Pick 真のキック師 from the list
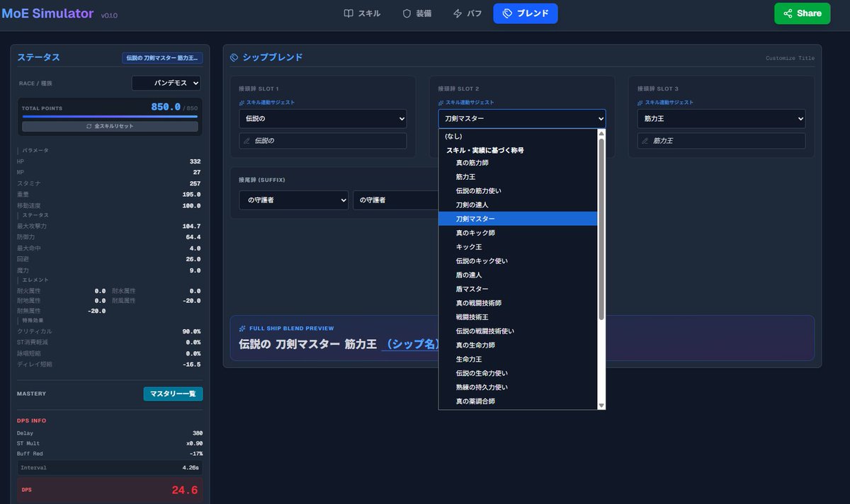Image resolution: width=850 pixels, height=504 pixels. [x=518, y=233]
